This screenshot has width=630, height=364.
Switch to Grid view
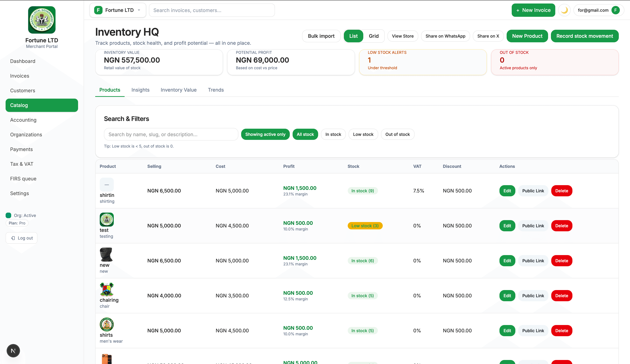pos(373,36)
